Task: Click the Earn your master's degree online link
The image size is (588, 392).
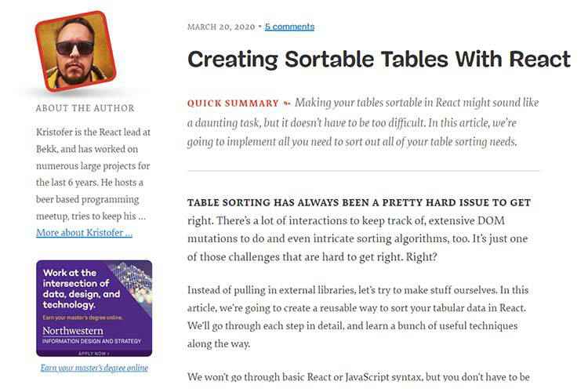Action: (94, 368)
